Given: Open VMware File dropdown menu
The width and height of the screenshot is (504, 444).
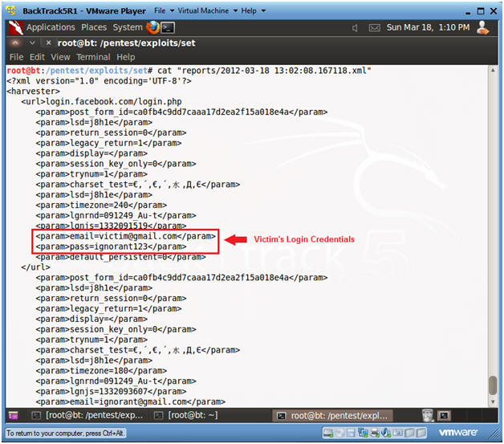Looking at the screenshot, I should (165, 11).
